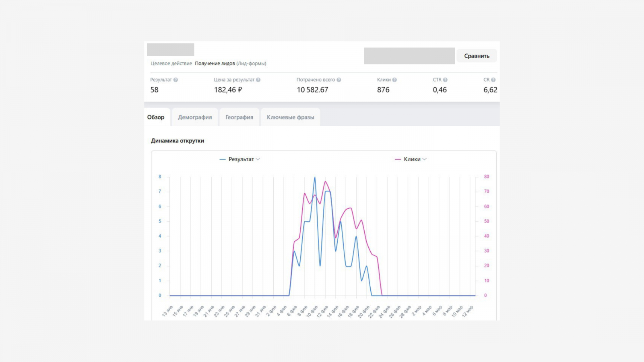Screen dimensions: 644x362
Task: Click the pink Клики legend line marker
Action: [398, 160]
